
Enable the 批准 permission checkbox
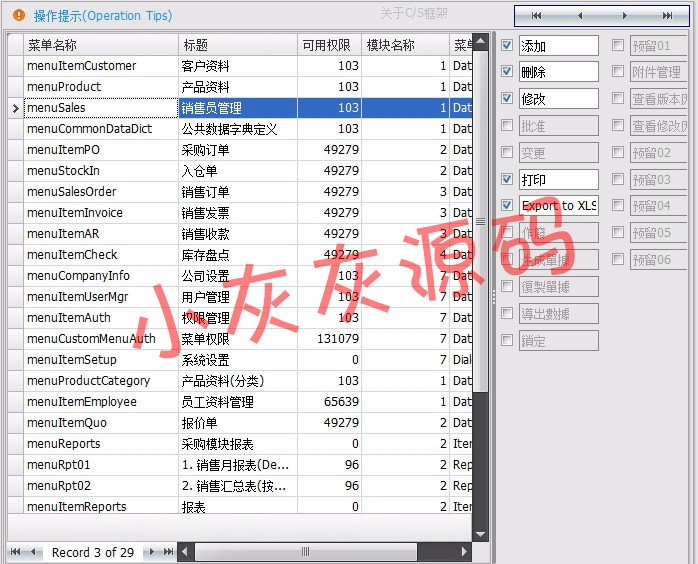pyautogui.click(x=507, y=125)
